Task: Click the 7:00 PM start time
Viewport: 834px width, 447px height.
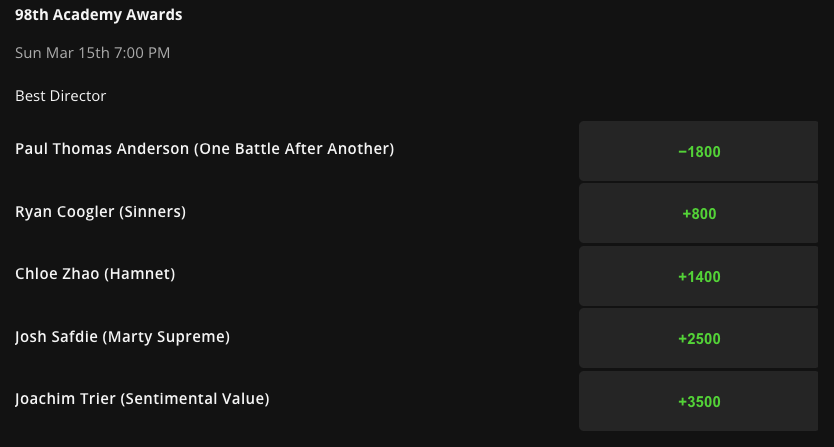Action: tap(141, 53)
